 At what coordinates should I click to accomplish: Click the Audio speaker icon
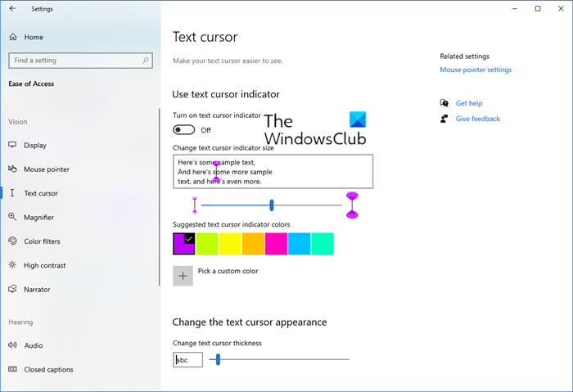(12, 345)
